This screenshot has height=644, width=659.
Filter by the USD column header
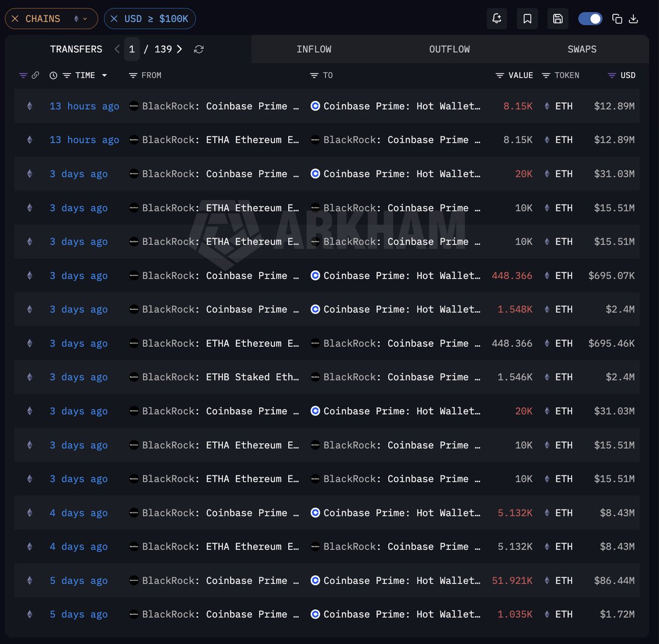(x=622, y=75)
